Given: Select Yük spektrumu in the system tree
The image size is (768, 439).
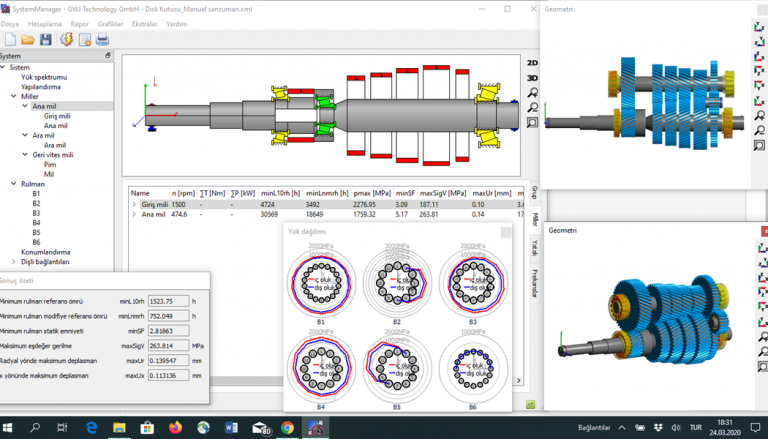Looking at the screenshot, I should click(44, 77).
